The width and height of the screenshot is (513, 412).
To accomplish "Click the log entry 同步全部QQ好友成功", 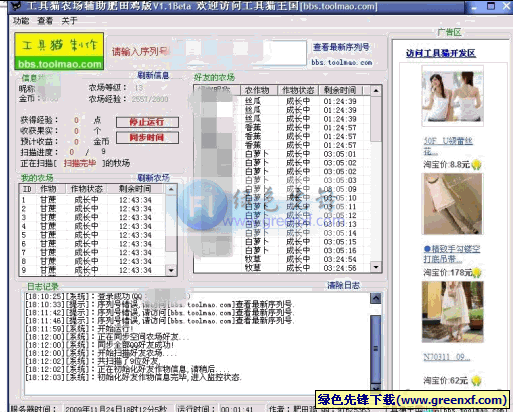I will coord(100,345).
